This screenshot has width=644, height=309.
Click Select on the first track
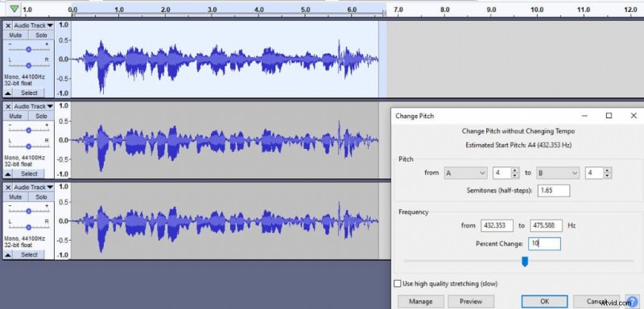pos(29,93)
